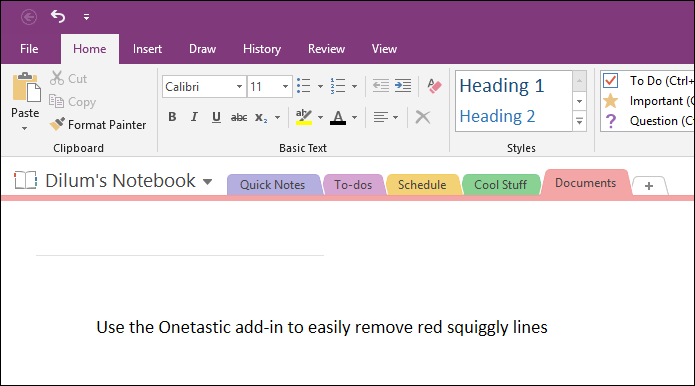The width and height of the screenshot is (695, 386).
Task: Open the View ribbon tab
Action: pyautogui.click(x=384, y=49)
